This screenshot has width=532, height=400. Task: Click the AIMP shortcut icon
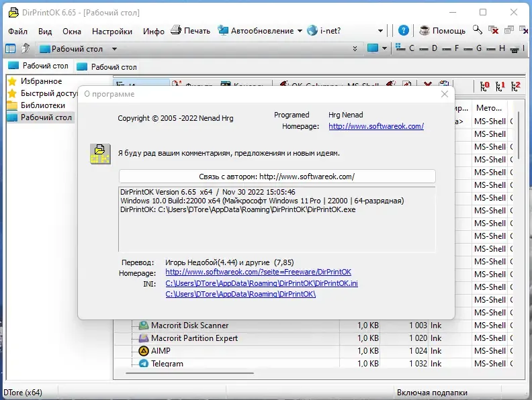pos(144,351)
